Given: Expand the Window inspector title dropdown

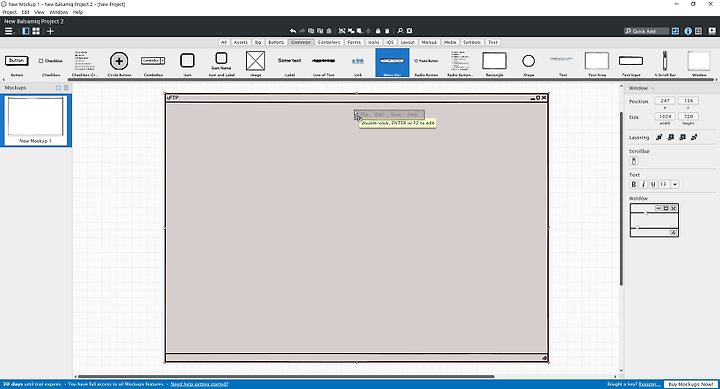Looking at the screenshot, I should pos(653,88).
